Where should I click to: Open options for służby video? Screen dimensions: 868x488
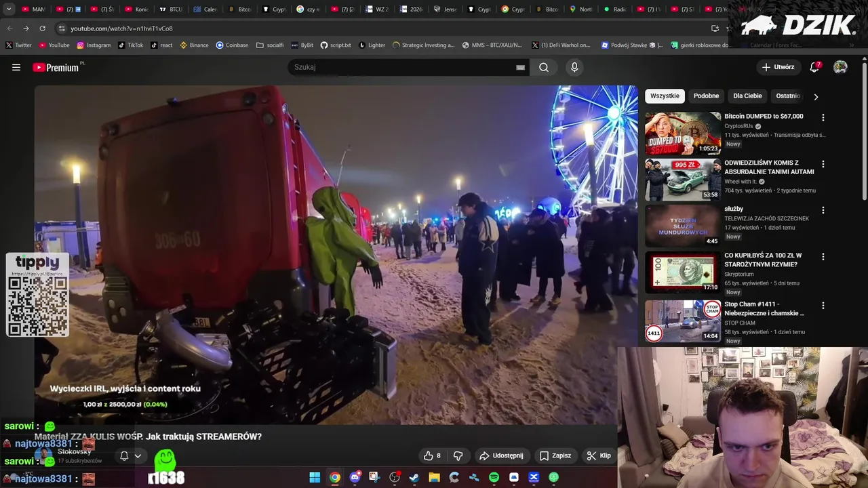click(x=823, y=210)
